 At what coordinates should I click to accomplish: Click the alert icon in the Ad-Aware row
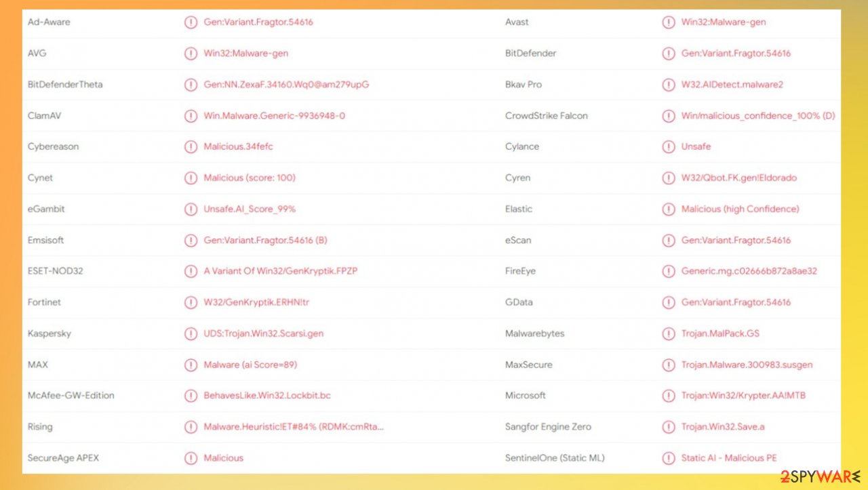coord(191,22)
